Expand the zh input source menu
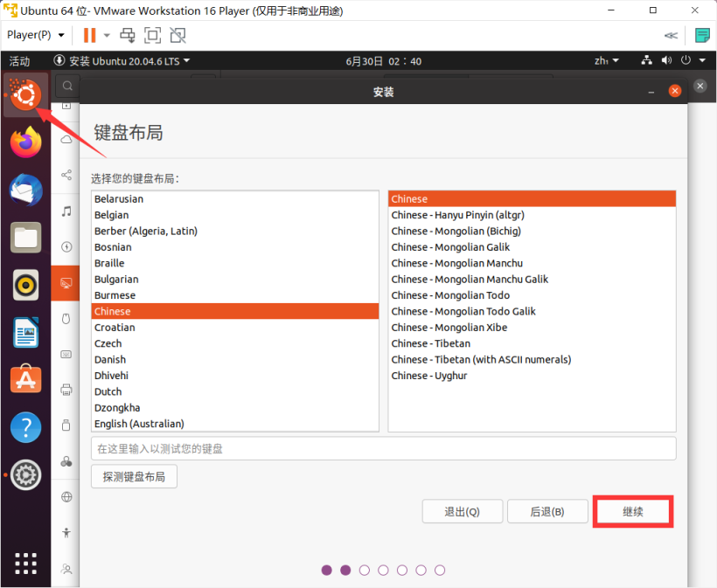Screen dimensions: 717x588 pyautogui.click(x=606, y=61)
